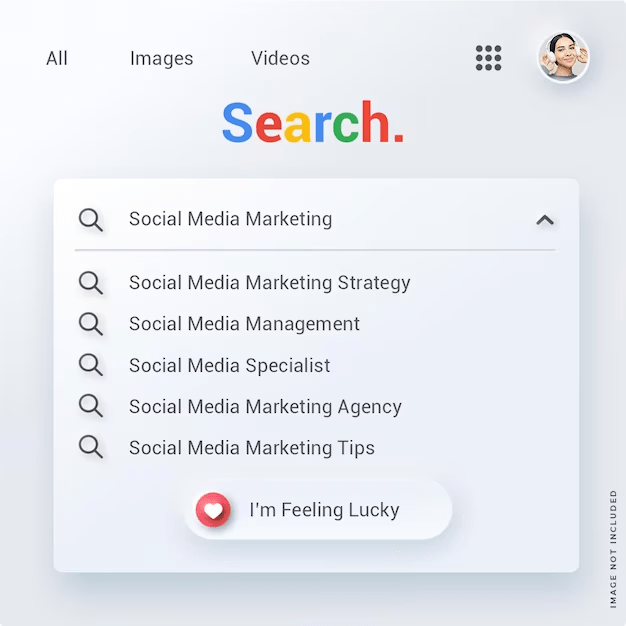
Task: Click the red heart icon
Action: click(x=213, y=510)
